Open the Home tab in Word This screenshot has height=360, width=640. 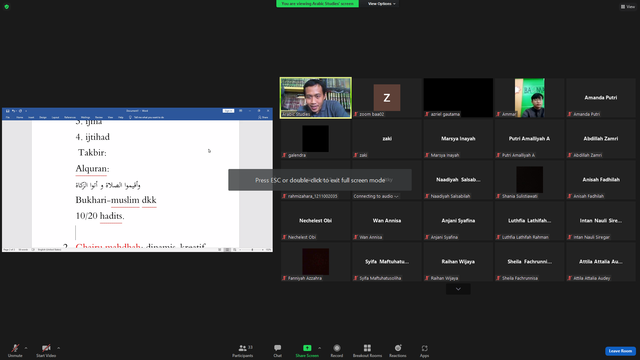click(20, 117)
